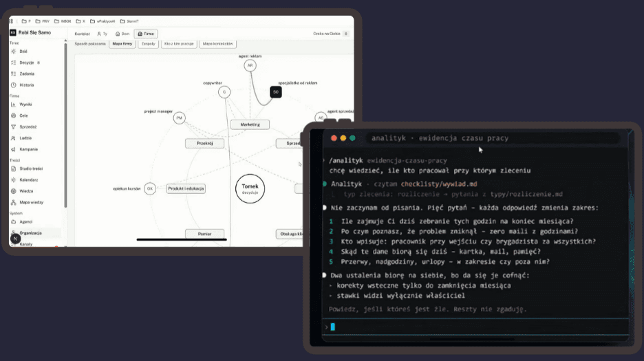Open the Historia clock icon
Viewport: 644px width, 361px height.
(14, 85)
